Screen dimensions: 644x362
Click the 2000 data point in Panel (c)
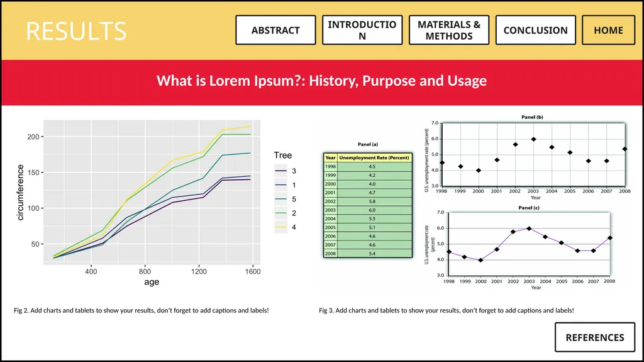[x=480, y=260]
